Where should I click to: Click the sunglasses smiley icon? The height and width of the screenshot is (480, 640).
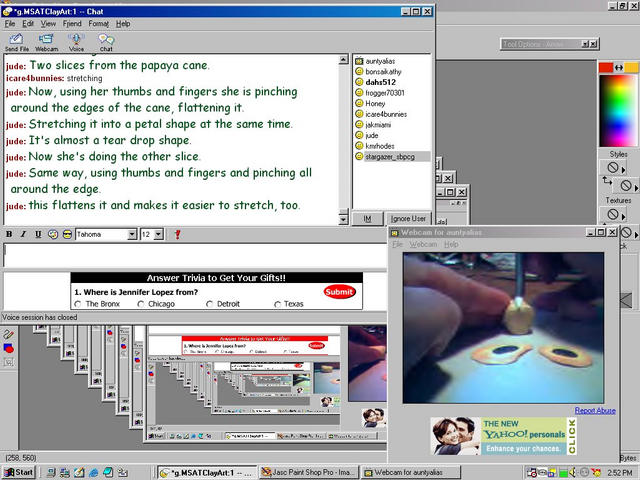coord(67,234)
